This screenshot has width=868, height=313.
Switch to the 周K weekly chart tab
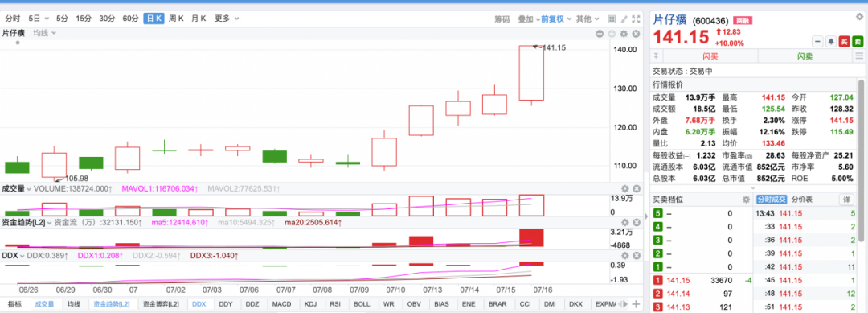pos(176,19)
